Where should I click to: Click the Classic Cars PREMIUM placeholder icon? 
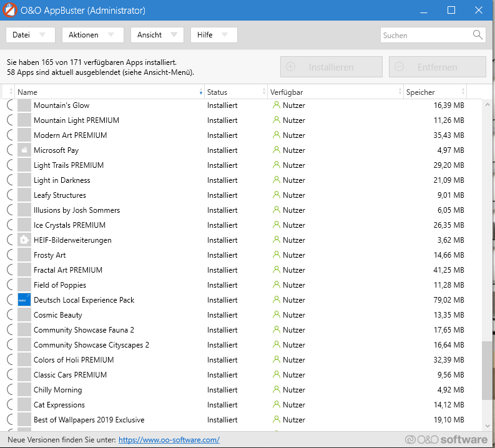24,375
